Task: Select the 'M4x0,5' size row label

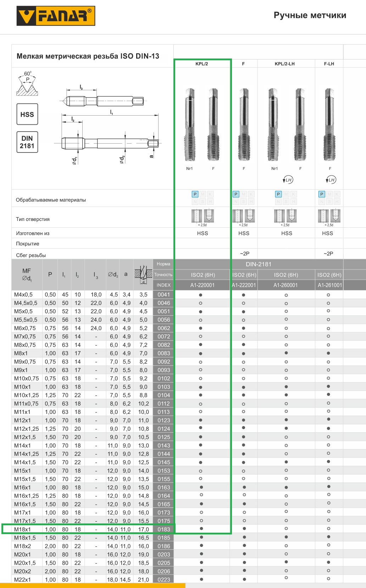Action: click(23, 295)
